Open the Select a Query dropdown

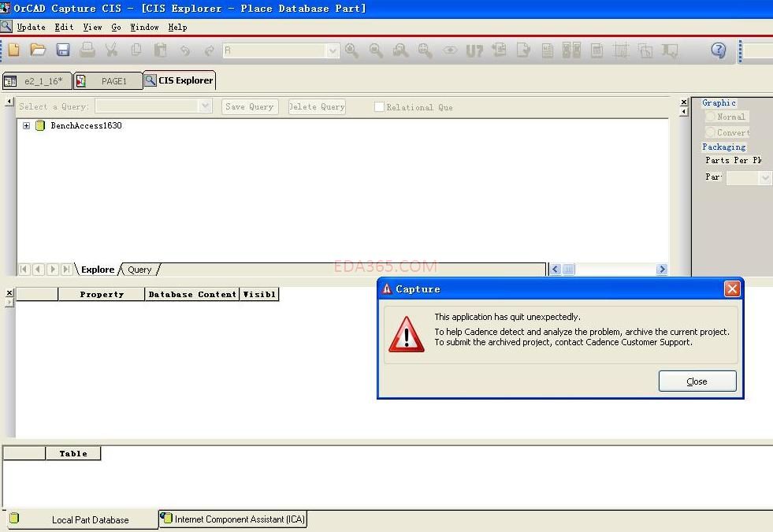point(204,106)
